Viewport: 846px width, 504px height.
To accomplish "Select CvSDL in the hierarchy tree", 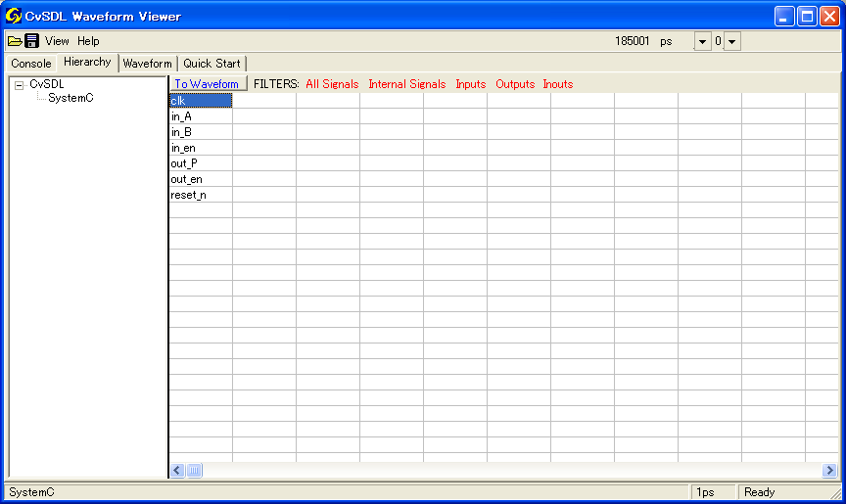I will [47, 84].
